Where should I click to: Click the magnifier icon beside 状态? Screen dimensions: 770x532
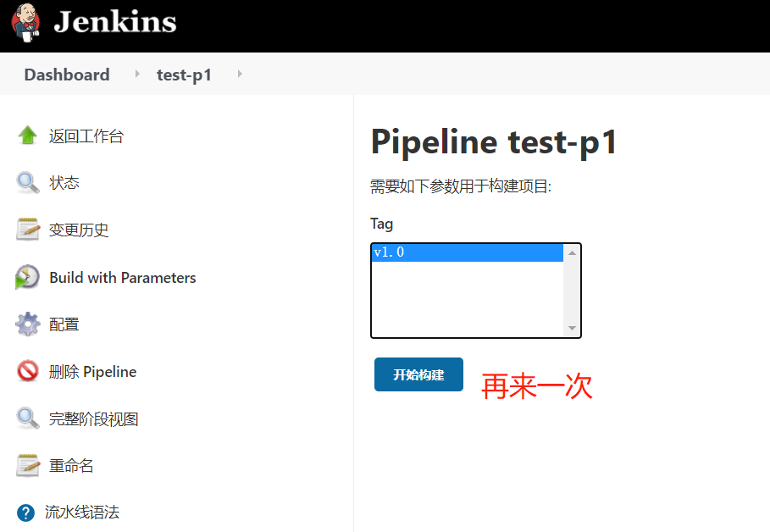[x=27, y=183]
